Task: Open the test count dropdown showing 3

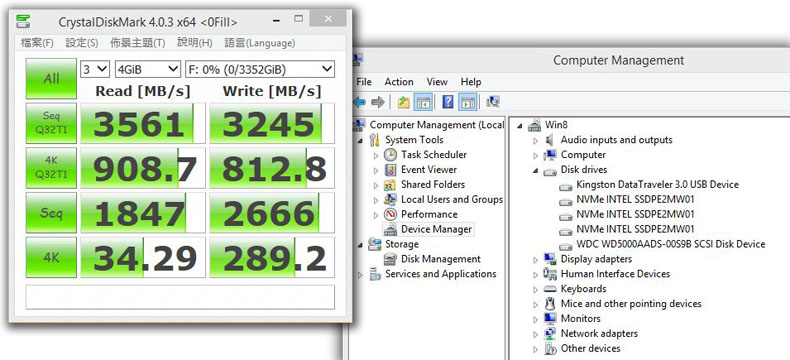Action: [x=95, y=69]
